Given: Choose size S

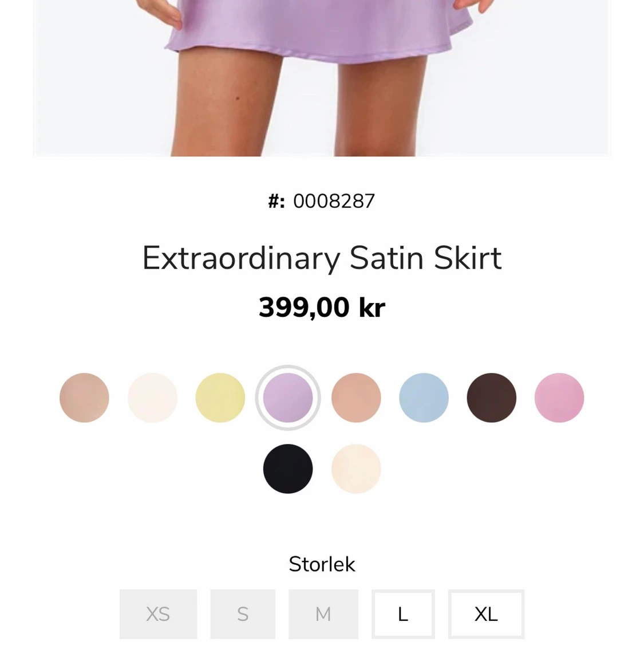Looking at the screenshot, I should [x=243, y=614].
